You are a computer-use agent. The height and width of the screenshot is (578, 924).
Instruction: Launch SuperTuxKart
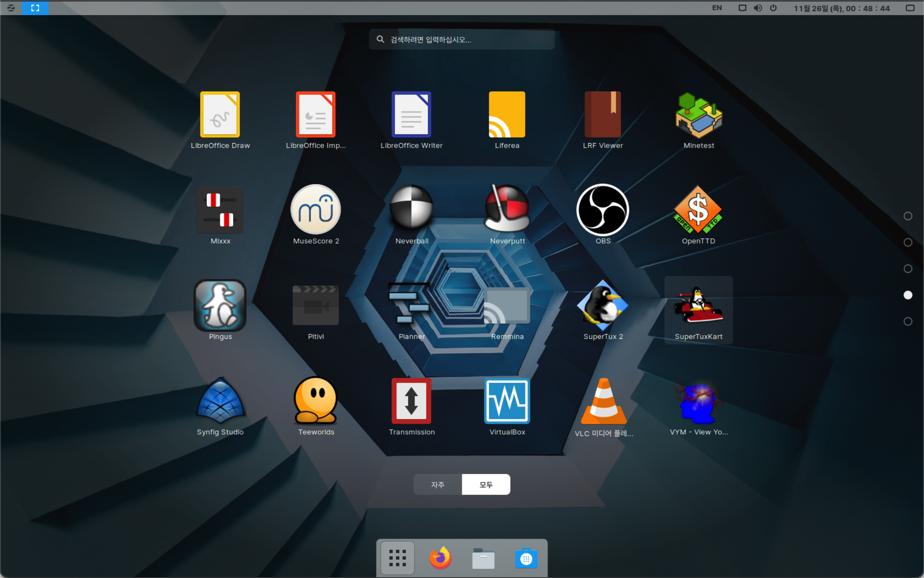pos(698,311)
